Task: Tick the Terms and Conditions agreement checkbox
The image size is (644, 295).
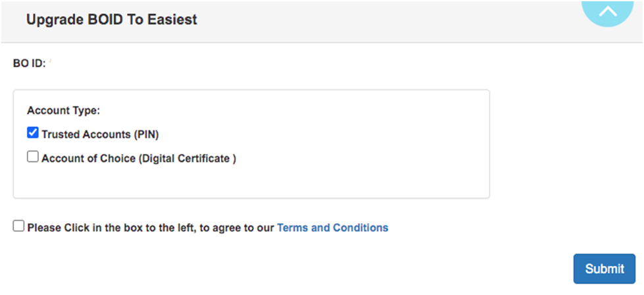Action: pyautogui.click(x=18, y=227)
